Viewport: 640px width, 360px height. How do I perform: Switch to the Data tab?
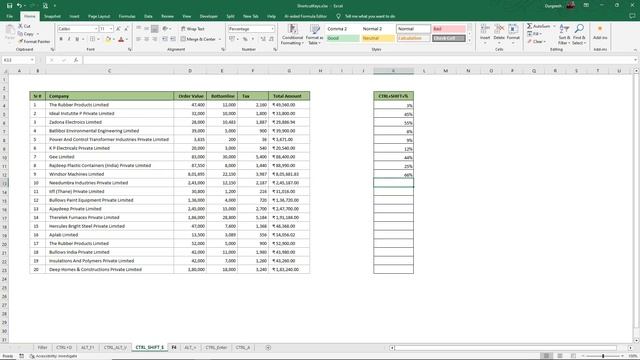(x=148, y=16)
